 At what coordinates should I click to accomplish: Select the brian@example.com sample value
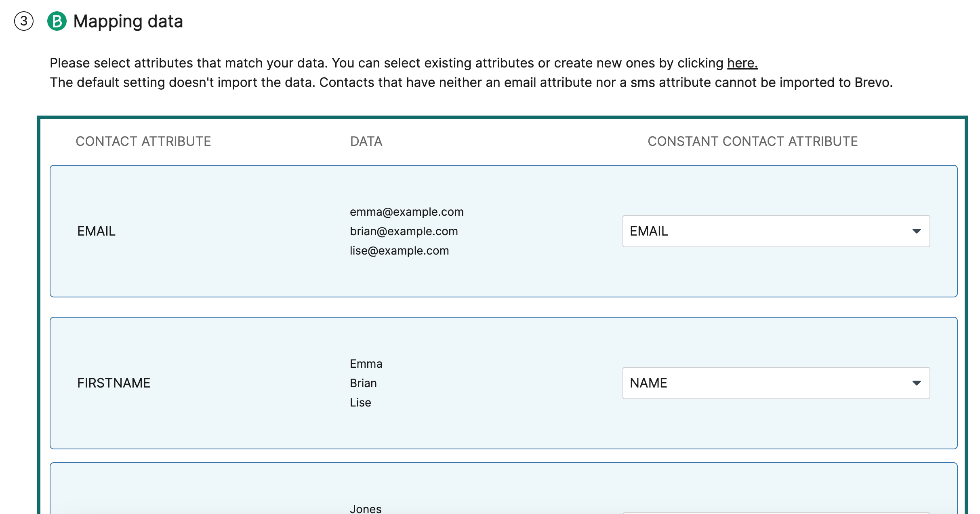404,231
